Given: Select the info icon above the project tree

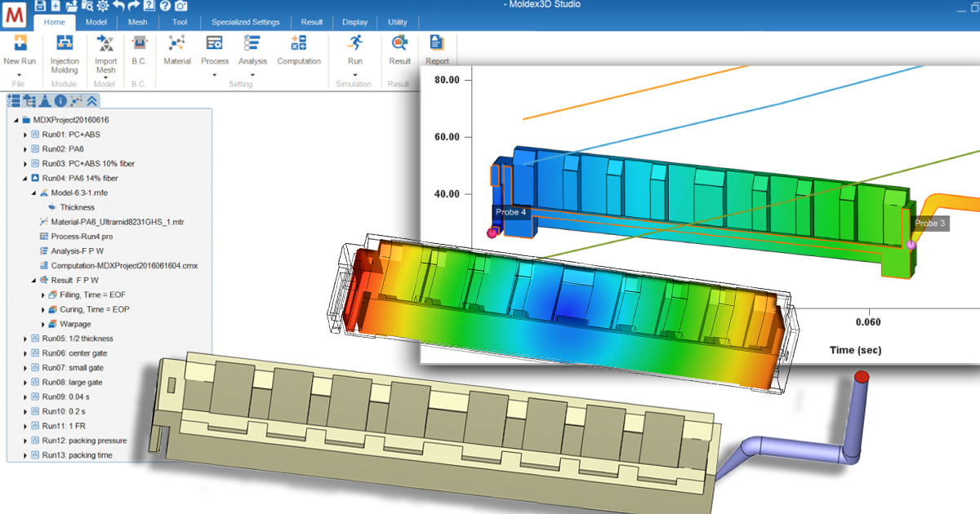Looking at the screenshot, I should click(x=60, y=100).
